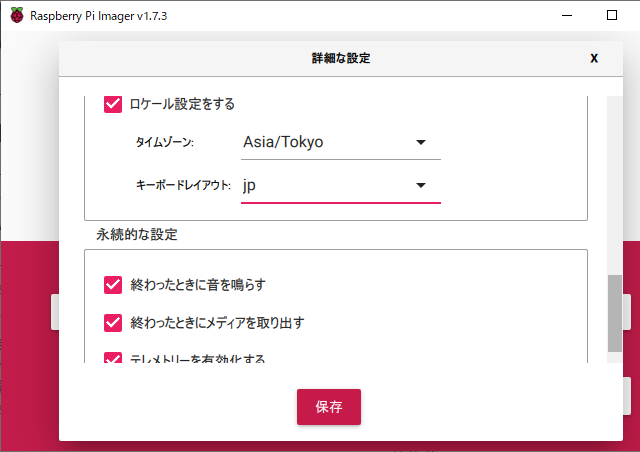Open the jp keyboard layout dropdown
The width and height of the screenshot is (640, 452).
(x=341, y=186)
